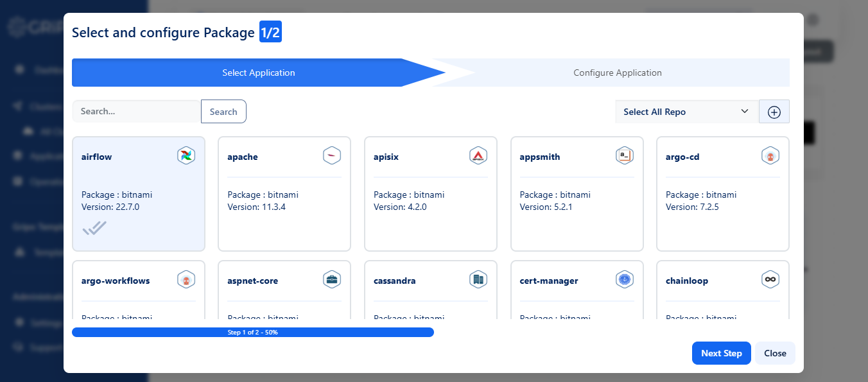The width and height of the screenshot is (868, 382).
Task: Click the appsmith logo icon
Action: [625, 155]
